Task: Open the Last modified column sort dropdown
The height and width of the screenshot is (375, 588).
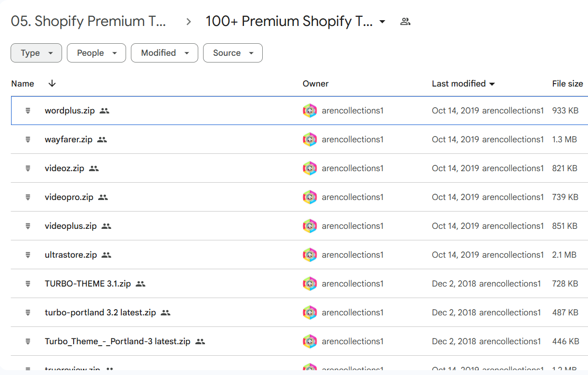Action: pyautogui.click(x=492, y=84)
